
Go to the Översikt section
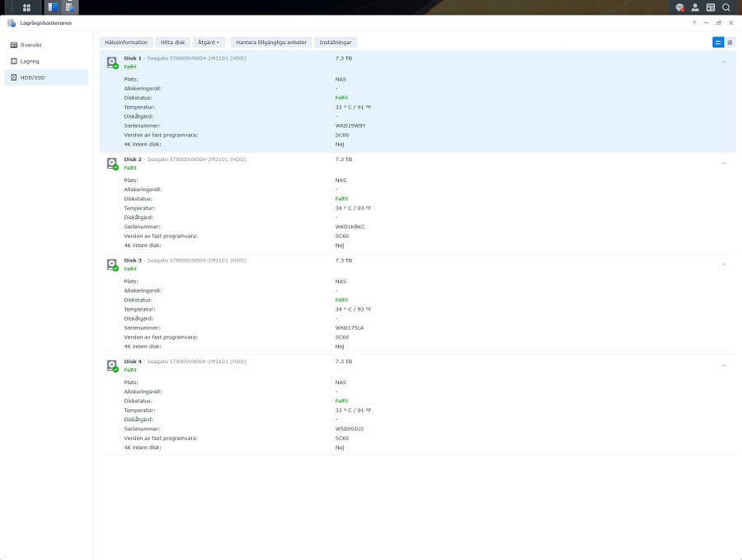click(46, 45)
